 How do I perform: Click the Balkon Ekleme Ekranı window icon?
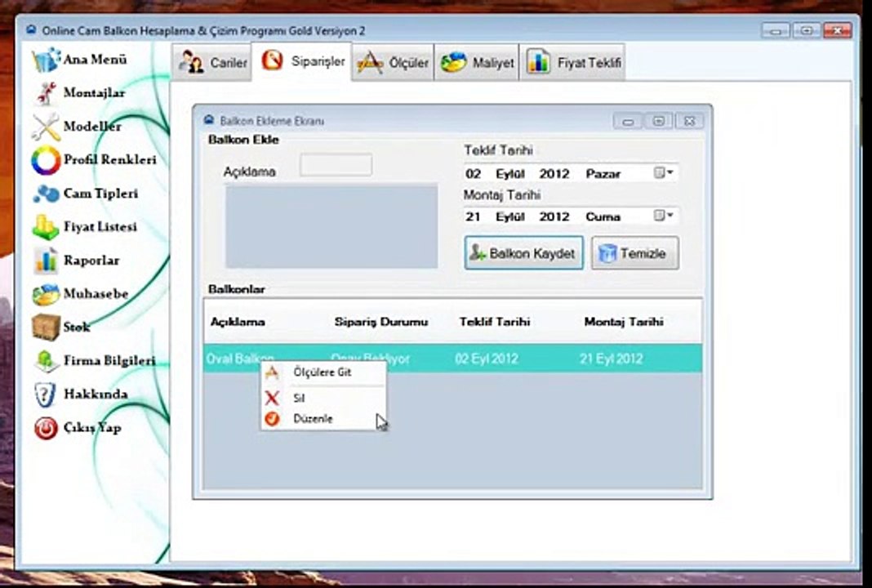(x=209, y=120)
